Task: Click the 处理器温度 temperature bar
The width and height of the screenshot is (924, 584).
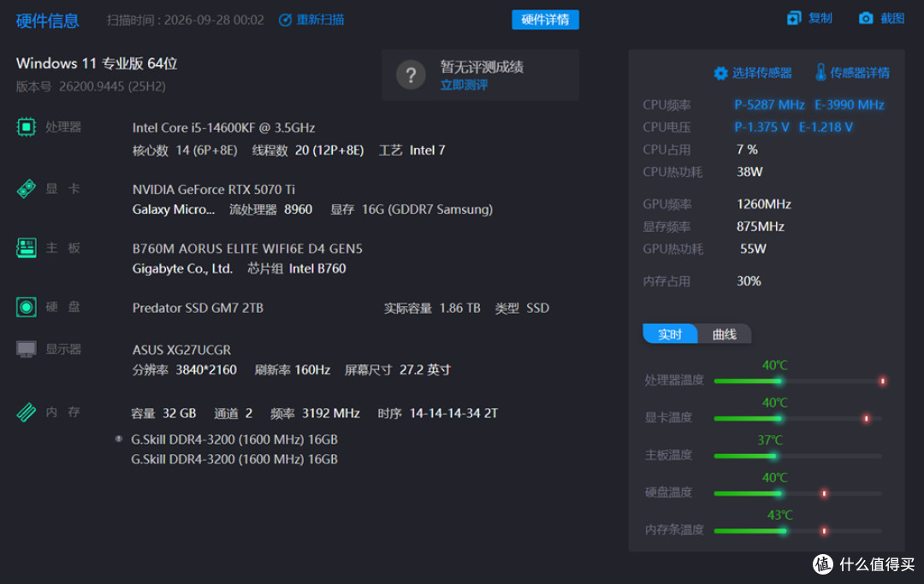Action: coord(799,380)
